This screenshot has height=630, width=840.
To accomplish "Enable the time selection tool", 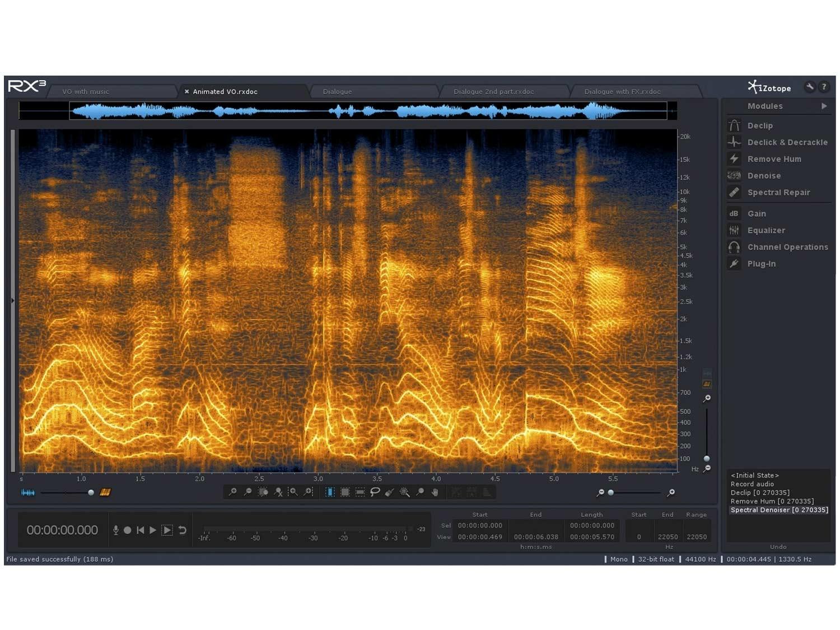I will tap(330, 492).
